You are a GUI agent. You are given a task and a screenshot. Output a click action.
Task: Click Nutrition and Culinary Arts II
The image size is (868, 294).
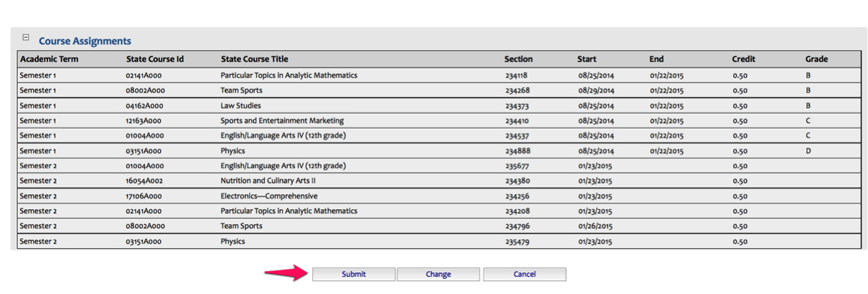[x=268, y=181]
